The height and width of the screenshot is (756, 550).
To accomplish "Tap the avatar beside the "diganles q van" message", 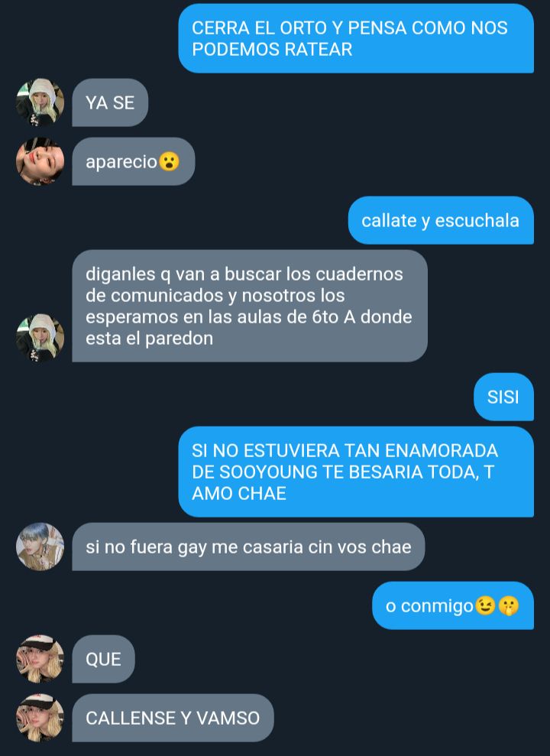I will click(x=40, y=338).
